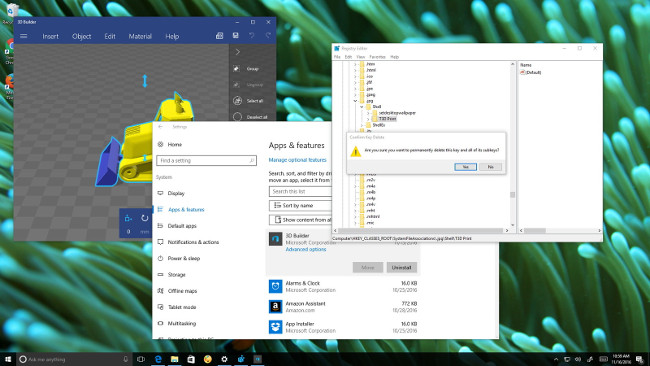Click the Amazon Assistant app icon

coord(275,307)
